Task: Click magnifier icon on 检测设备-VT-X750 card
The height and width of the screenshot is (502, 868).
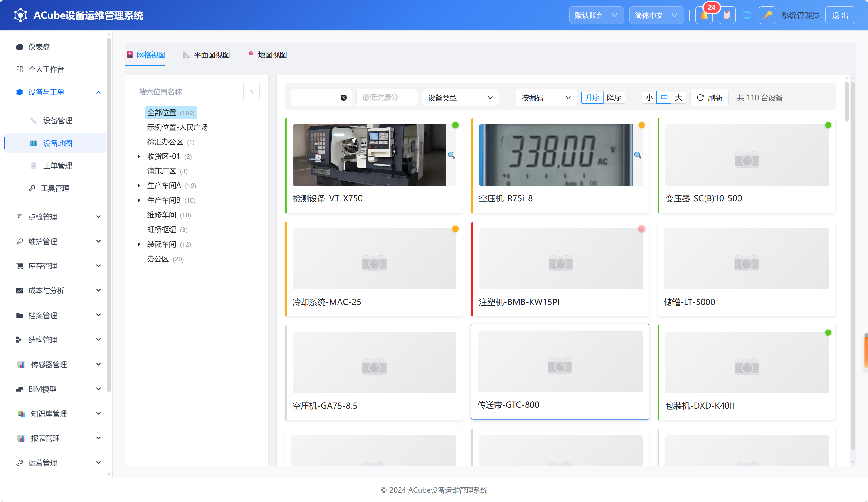Action: [451, 155]
